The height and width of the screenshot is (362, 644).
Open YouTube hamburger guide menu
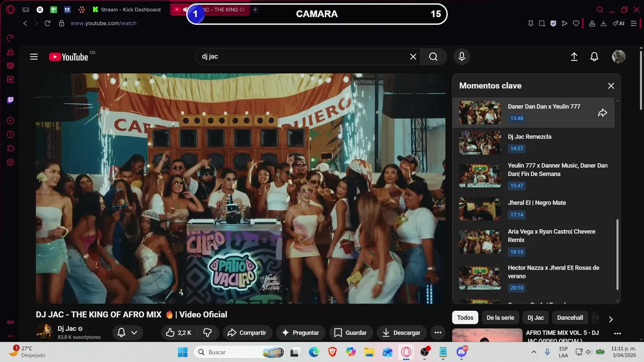[34, 57]
